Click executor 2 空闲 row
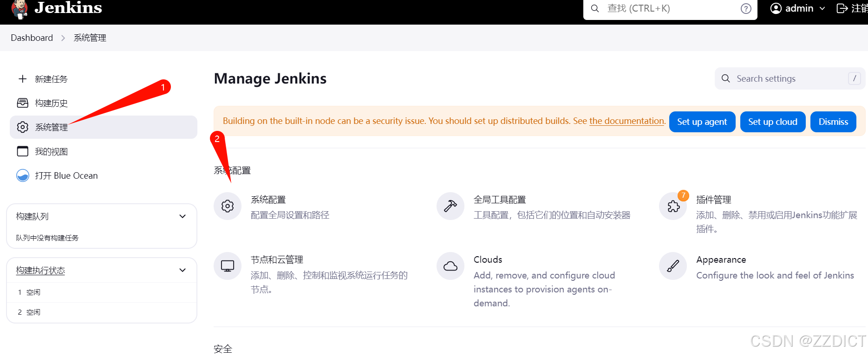The image size is (868, 356). pos(102,312)
